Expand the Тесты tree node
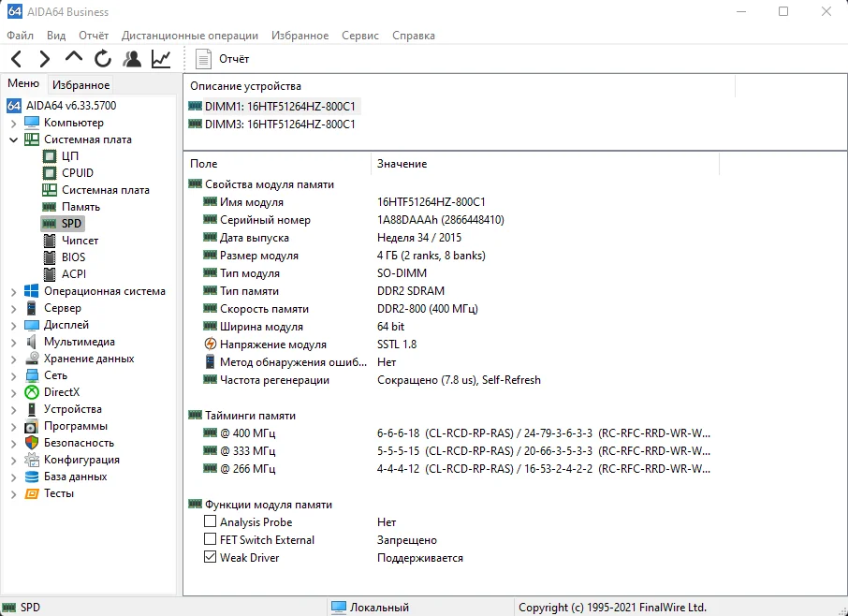 (13, 493)
